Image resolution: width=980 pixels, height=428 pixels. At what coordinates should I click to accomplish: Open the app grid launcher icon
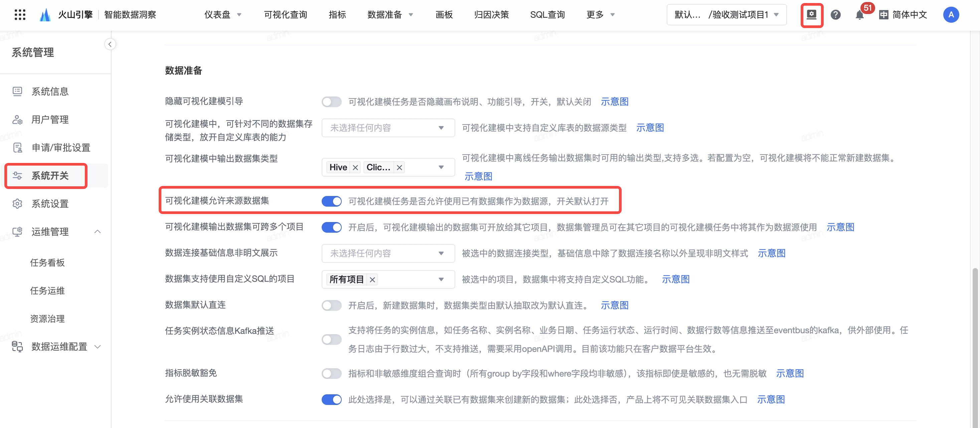(x=20, y=14)
